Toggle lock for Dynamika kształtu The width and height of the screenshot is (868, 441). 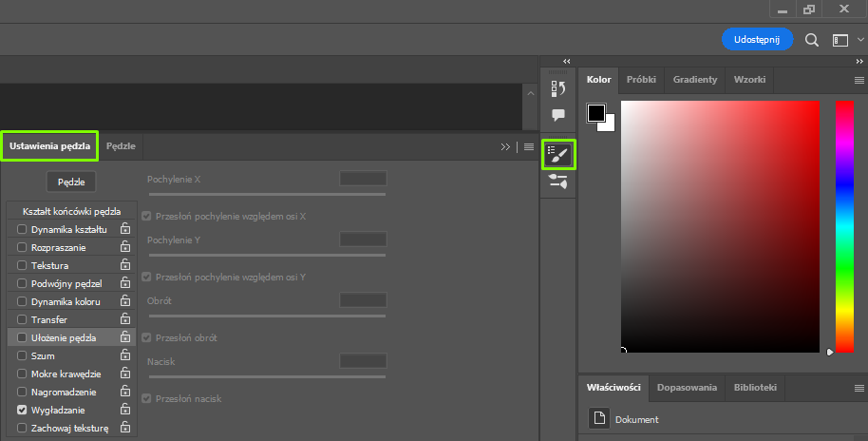125,228
